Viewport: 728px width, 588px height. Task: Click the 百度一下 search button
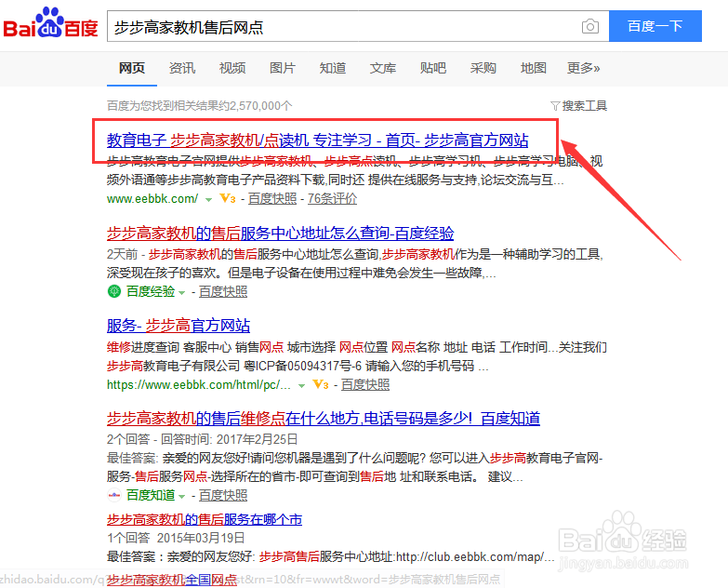tap(655, 26)
